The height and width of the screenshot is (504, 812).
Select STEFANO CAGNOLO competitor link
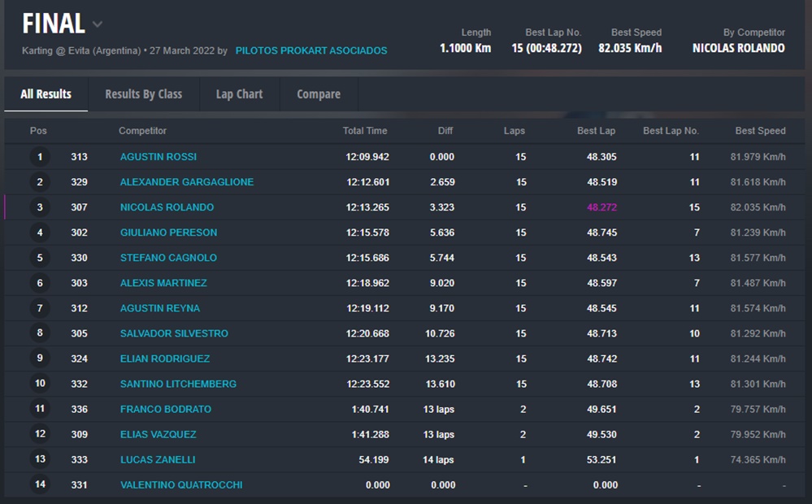(x=168, y=258)
